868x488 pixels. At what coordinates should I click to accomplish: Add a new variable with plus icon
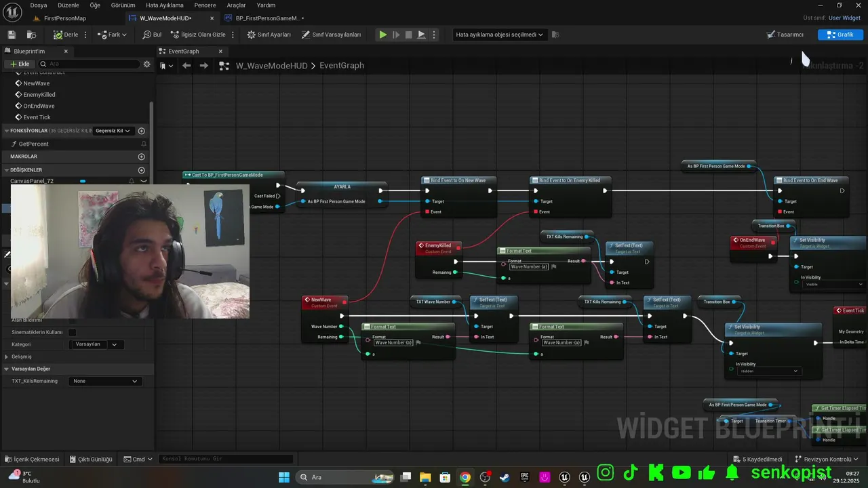tap(142, 170)
